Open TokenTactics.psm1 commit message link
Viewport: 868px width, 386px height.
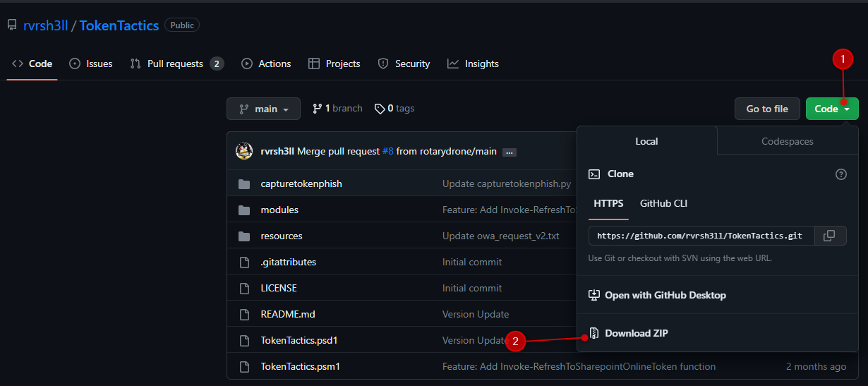click(579, 366)
